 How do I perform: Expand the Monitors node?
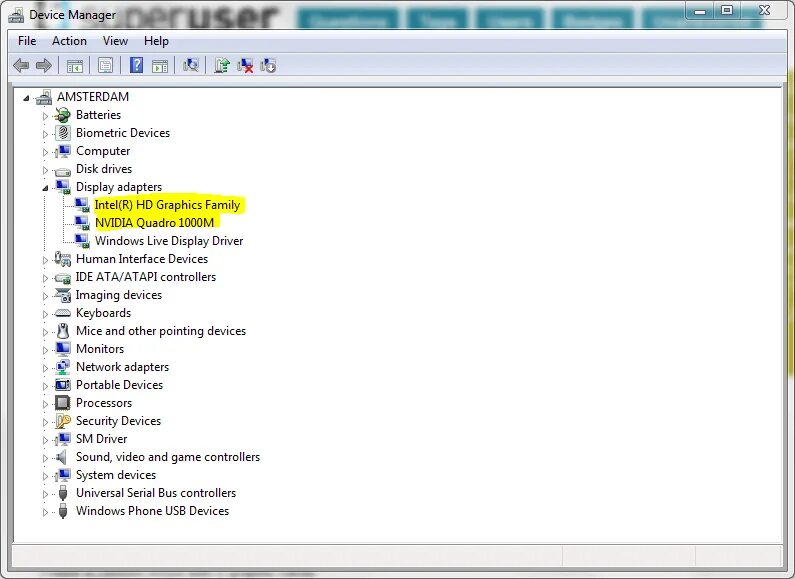click(x=45, y=350)
